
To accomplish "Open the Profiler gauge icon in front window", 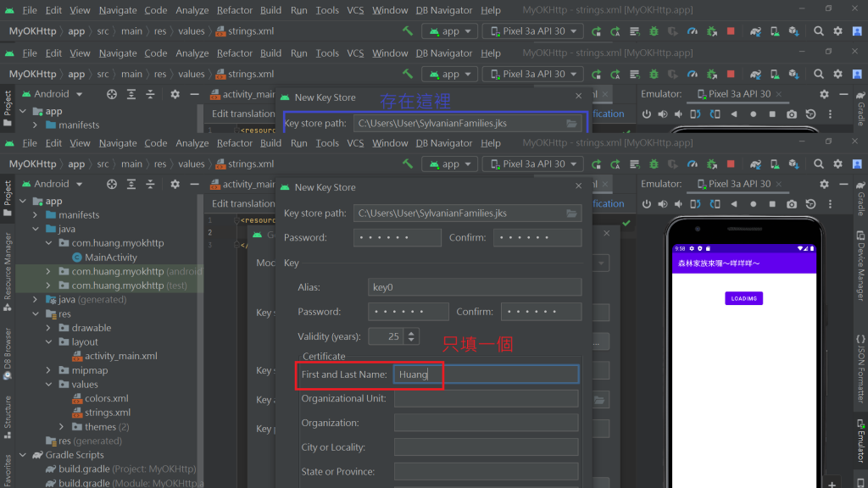I will pos(692,164).
